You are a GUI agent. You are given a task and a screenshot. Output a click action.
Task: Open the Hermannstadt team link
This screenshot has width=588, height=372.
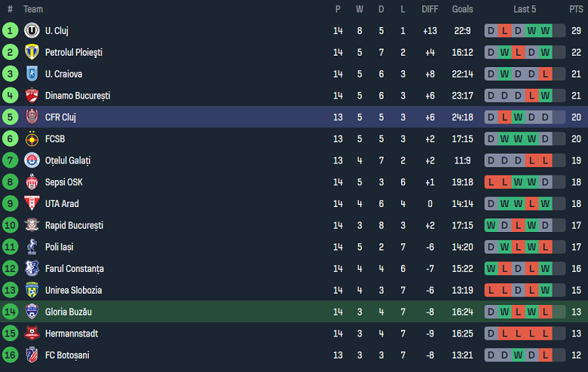point(72,334)
